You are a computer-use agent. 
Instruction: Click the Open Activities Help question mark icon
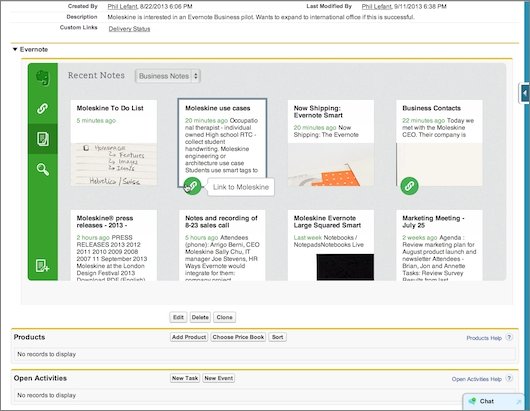point(509,378)
